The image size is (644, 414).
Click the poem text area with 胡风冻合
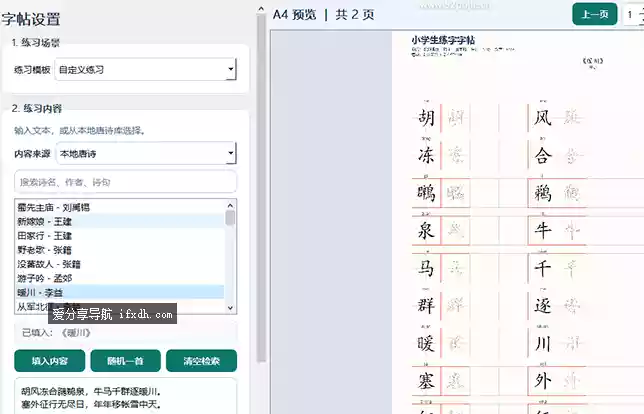[x=126, y=396]
